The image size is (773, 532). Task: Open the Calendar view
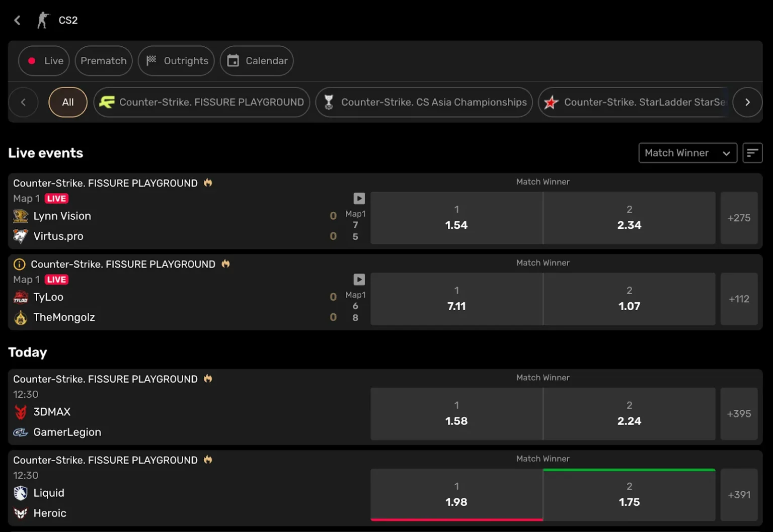tap(257, 60)
